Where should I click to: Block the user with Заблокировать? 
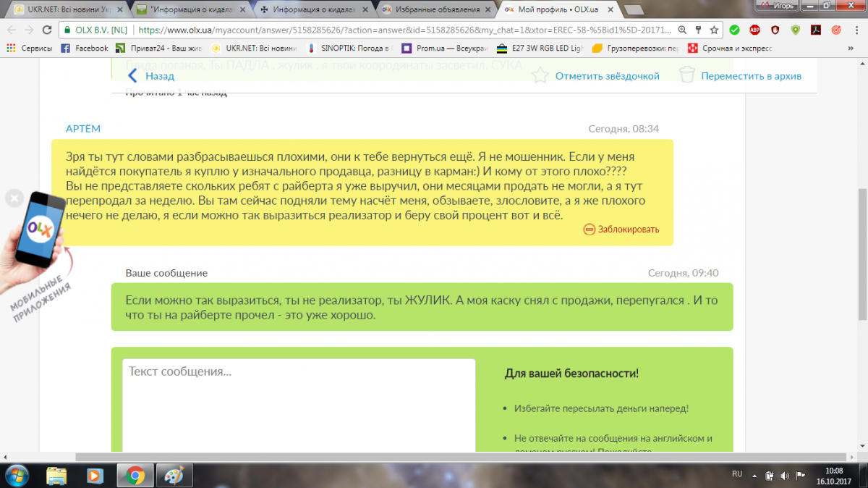coord(621,230)
